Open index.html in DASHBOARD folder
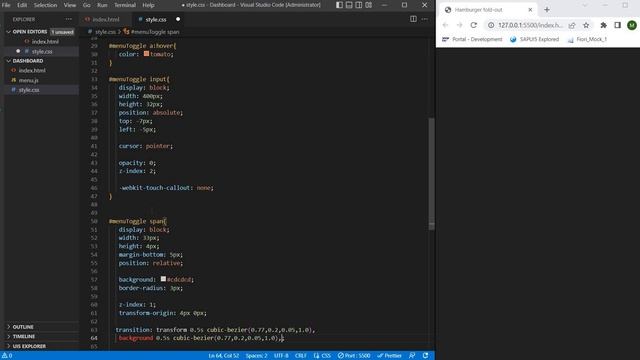 pyautogui.click(x=32, y=70)
